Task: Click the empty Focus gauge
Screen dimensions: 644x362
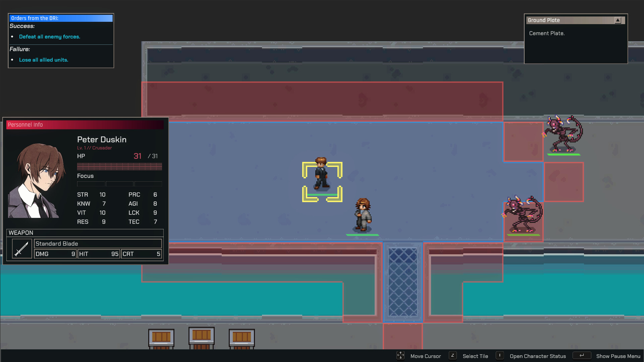Action: pos(119,184)
